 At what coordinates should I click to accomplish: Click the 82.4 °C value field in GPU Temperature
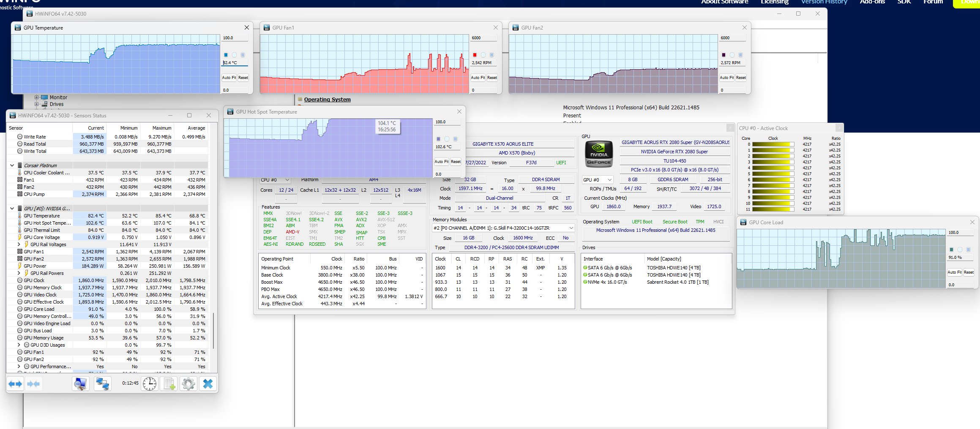235,62
